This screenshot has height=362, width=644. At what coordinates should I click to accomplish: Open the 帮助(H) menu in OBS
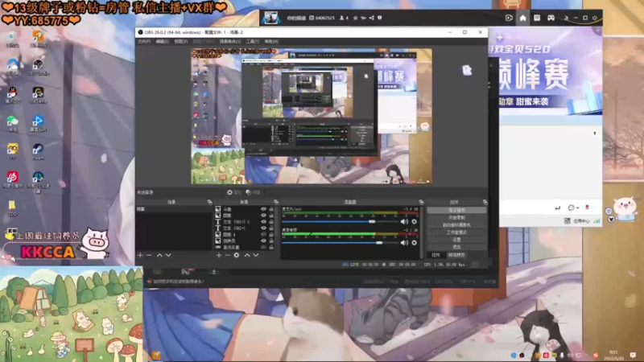(x=271, y=42)
